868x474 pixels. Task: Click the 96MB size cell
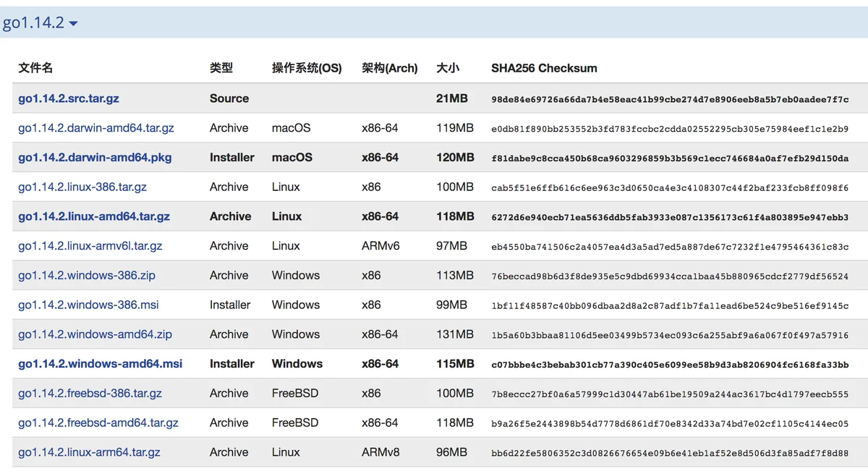452,452
